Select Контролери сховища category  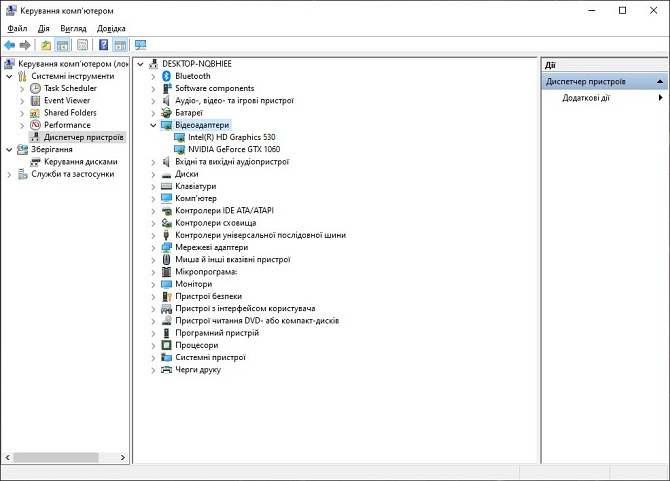(216, 223)
